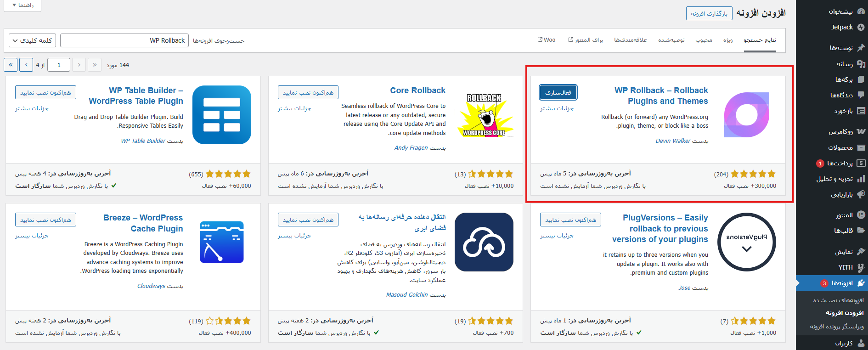This screenshot has width=868, height=350.
Task: Switch to Popular (محبوب) tab
Action: click(704, 40)
